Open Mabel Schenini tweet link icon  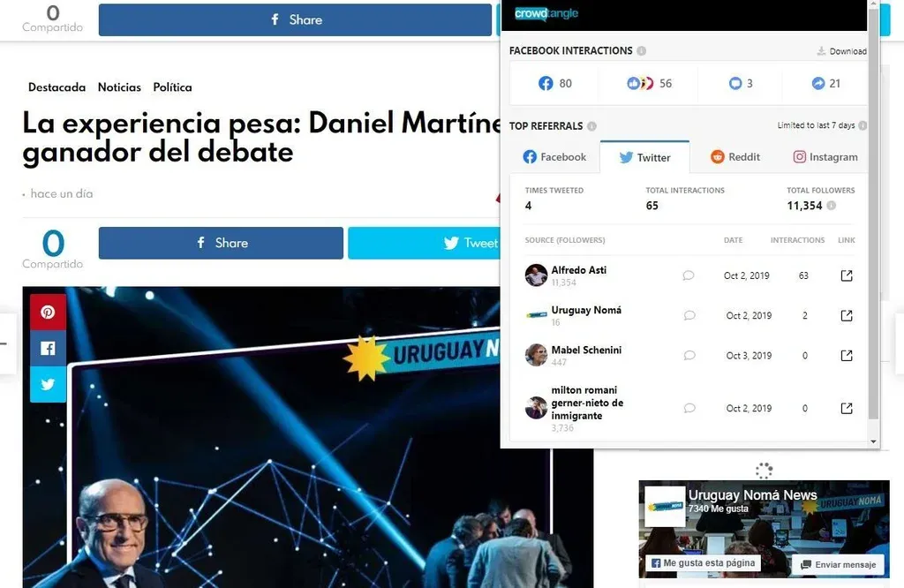(847, 356)
